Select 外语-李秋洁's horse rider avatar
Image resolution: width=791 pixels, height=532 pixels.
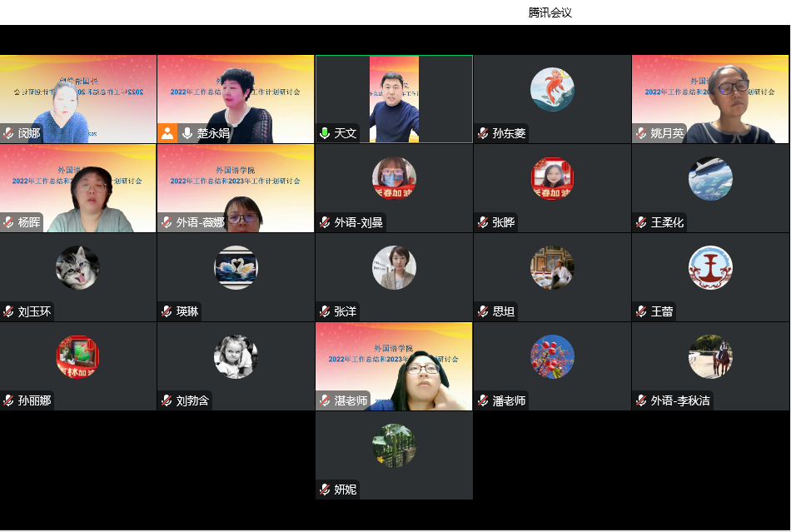710,357
